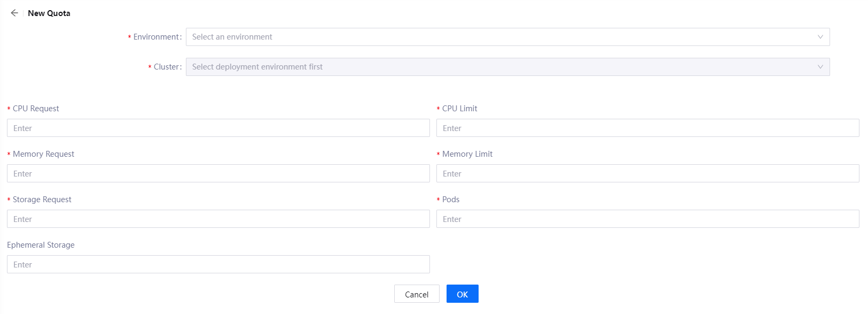Click the Storage Request input box

[x=218, y=219]
